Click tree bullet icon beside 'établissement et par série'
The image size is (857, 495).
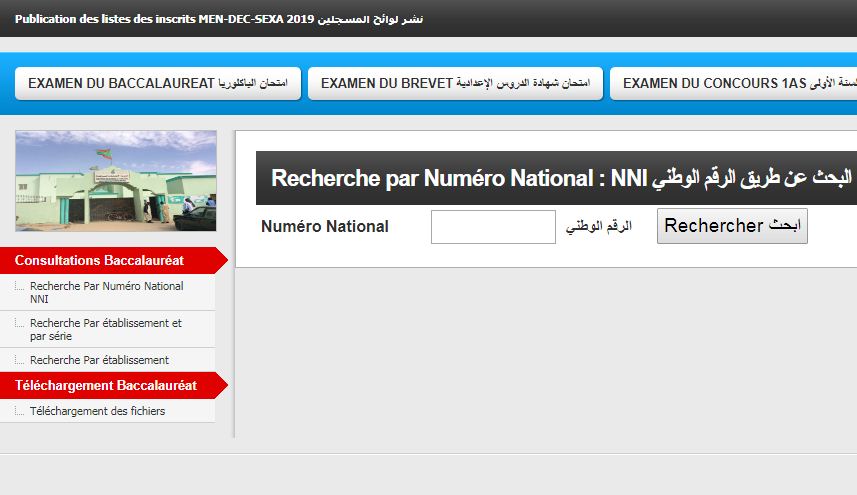tap(20, 324)
